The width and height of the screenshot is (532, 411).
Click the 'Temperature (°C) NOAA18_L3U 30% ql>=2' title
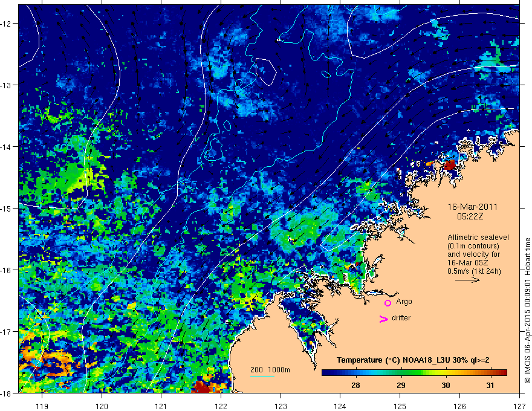413,360
